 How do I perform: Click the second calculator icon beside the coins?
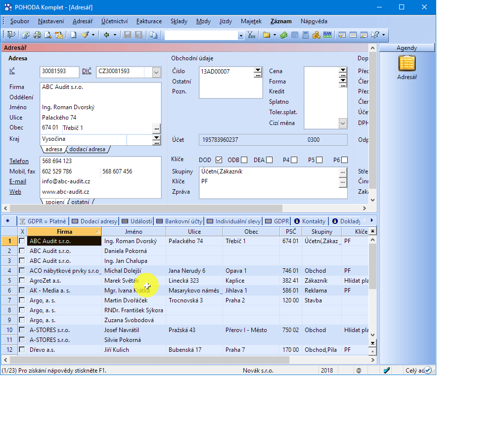point(306,35)
